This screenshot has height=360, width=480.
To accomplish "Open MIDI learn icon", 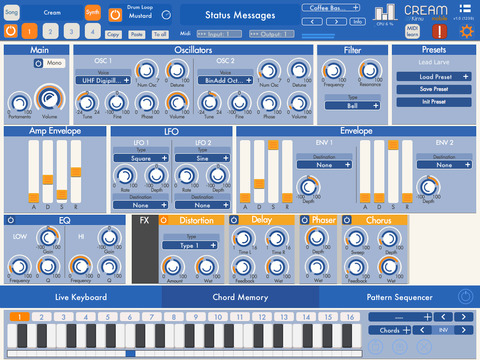I will click(x=412, y=32).
